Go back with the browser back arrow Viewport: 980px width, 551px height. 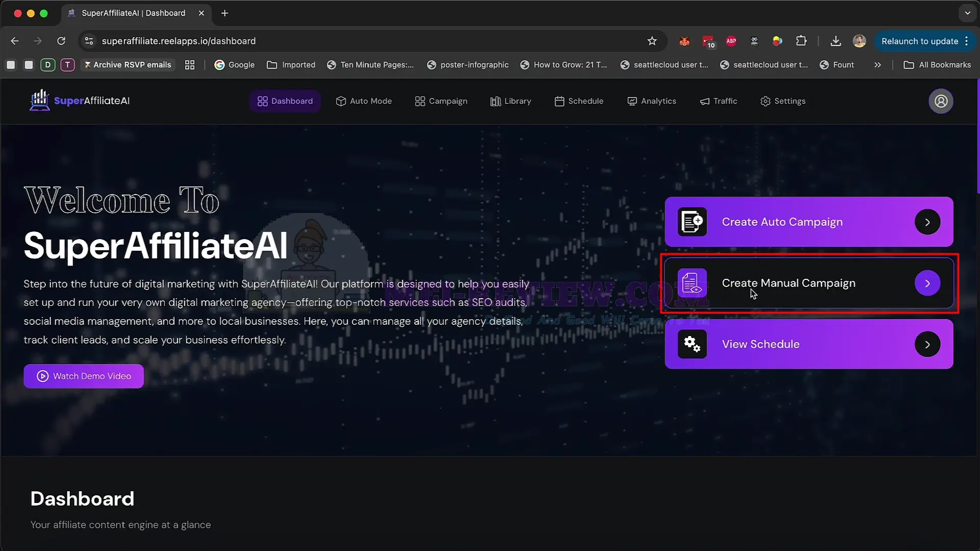coord(15,41)
